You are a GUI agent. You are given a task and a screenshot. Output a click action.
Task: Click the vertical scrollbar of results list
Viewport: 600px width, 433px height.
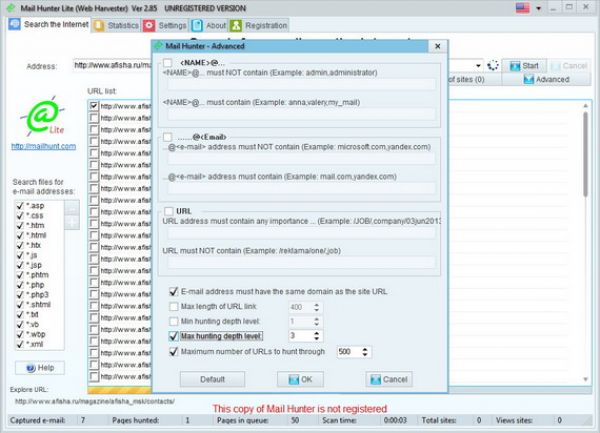pyautogui.click(x=585, y=155)
